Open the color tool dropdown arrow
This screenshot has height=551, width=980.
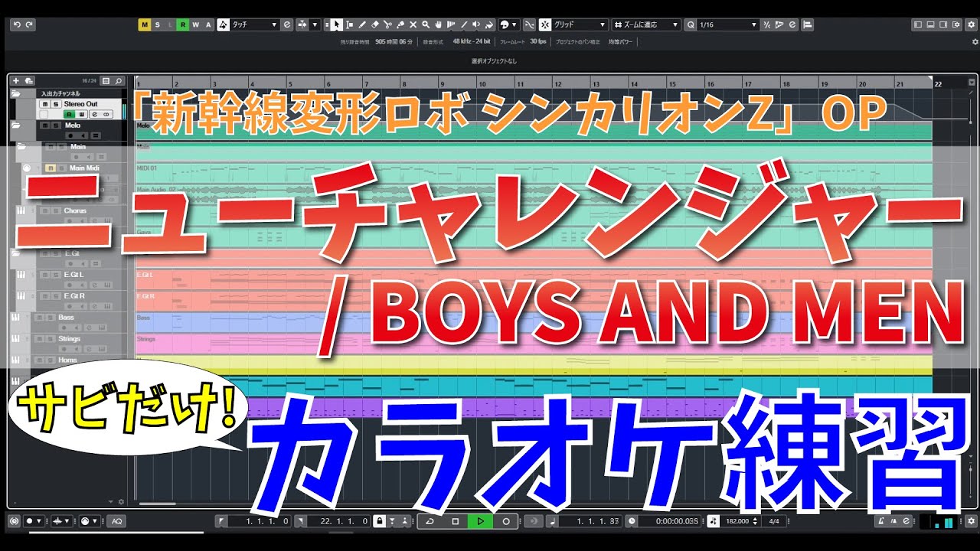point(515,24)
